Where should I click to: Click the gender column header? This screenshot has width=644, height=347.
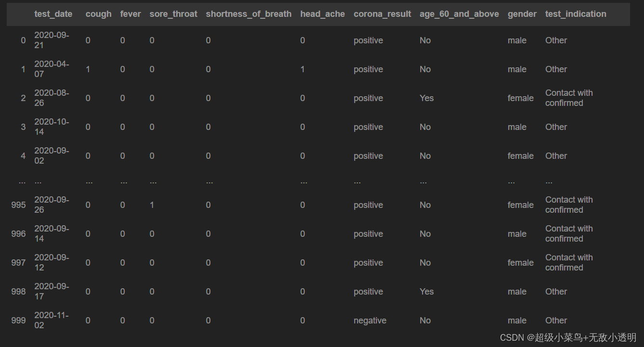[x=522, y=14]
